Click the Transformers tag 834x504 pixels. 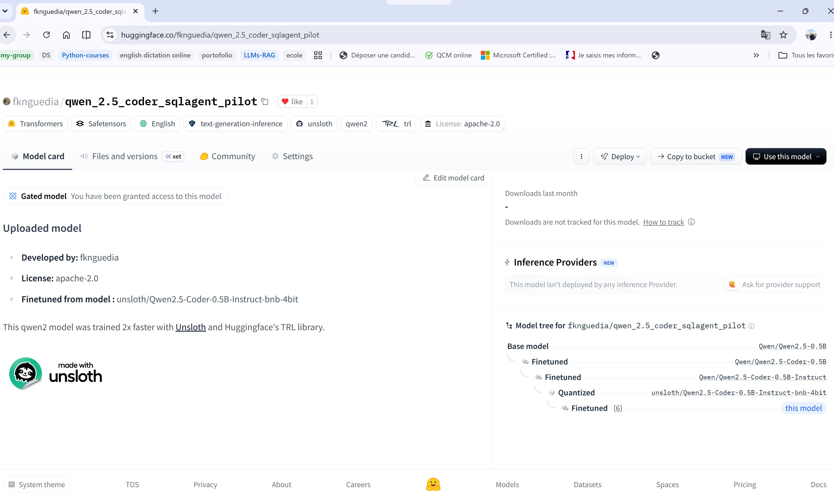(36, 124)
